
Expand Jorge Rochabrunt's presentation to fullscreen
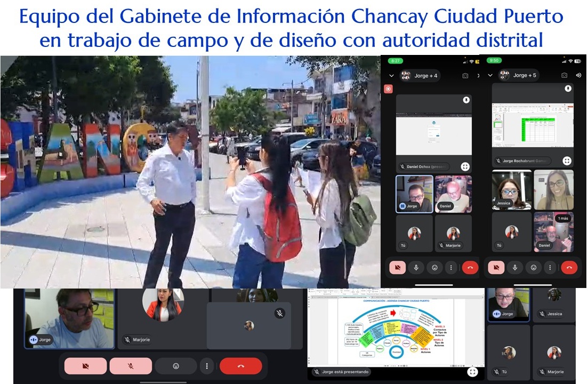[567, 161]
